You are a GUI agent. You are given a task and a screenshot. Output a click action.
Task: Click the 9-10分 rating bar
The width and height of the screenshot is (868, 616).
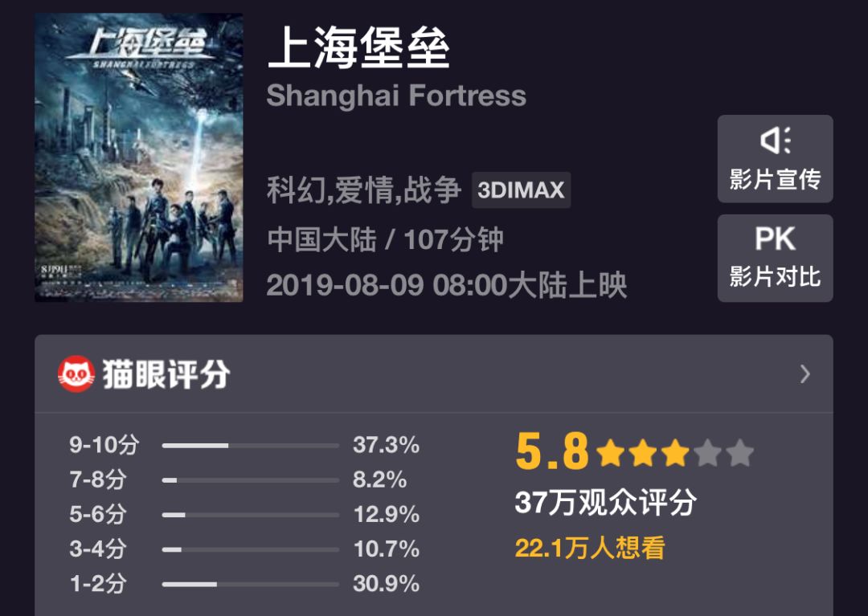(250, 445)
